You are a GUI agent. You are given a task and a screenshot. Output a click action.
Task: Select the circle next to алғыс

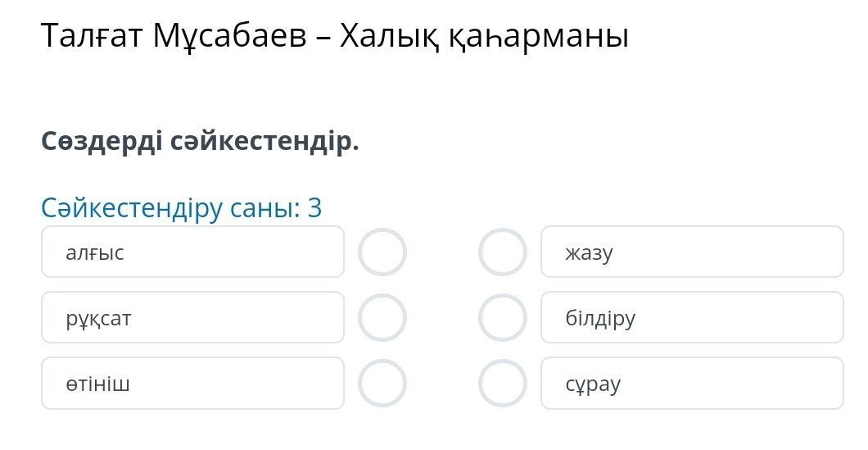(x=382, y=252)
